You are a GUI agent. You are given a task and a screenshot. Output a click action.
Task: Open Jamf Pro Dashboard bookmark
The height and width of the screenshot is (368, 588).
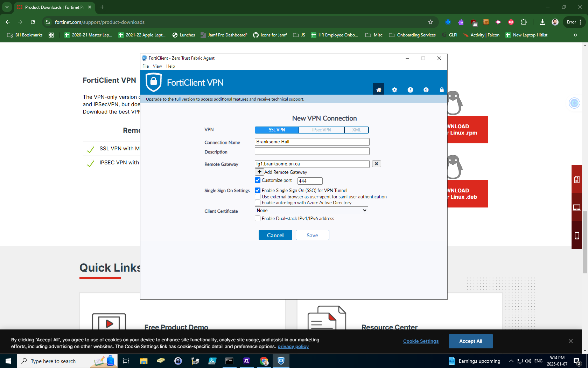(224, 35)
